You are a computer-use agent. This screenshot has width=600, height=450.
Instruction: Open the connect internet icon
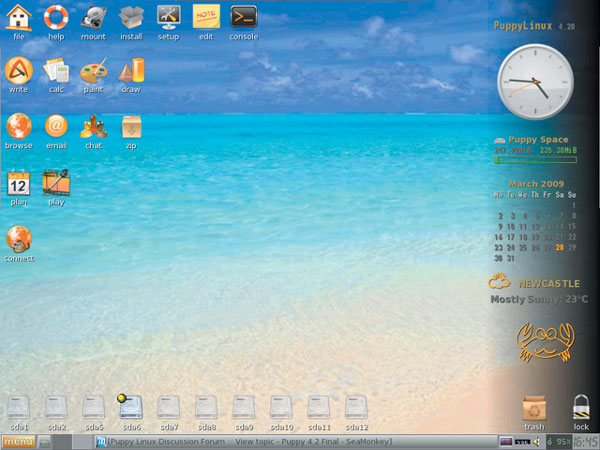coord(19,240)
